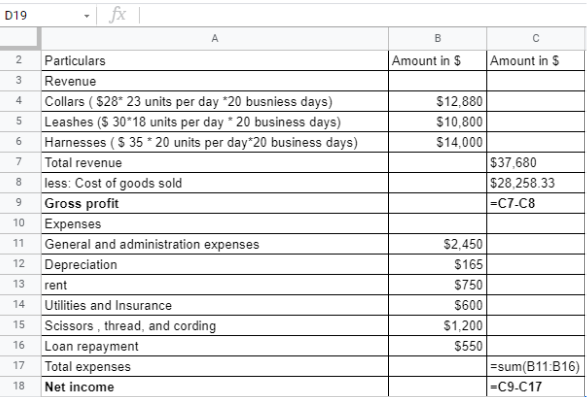The width and height of the screenshot is (587, 397).
Task: Select row 3 header
Action: (19, 81)
